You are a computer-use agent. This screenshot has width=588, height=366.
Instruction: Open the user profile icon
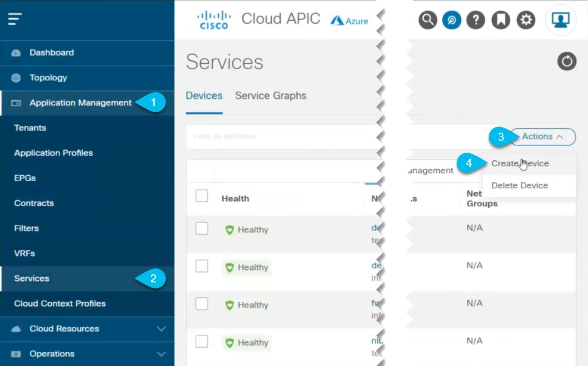560,20
